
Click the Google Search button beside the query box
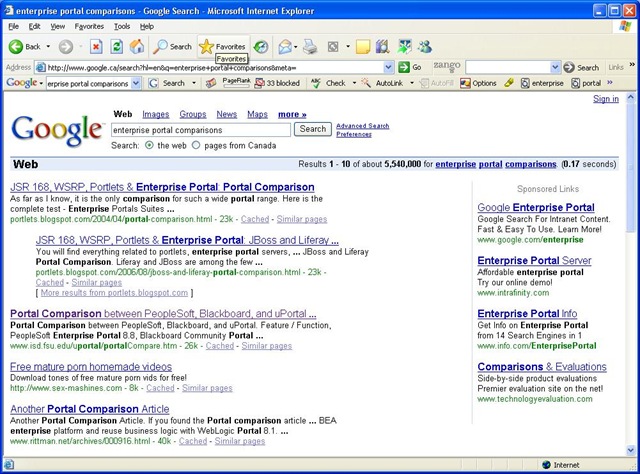click(x=313, y=129)
